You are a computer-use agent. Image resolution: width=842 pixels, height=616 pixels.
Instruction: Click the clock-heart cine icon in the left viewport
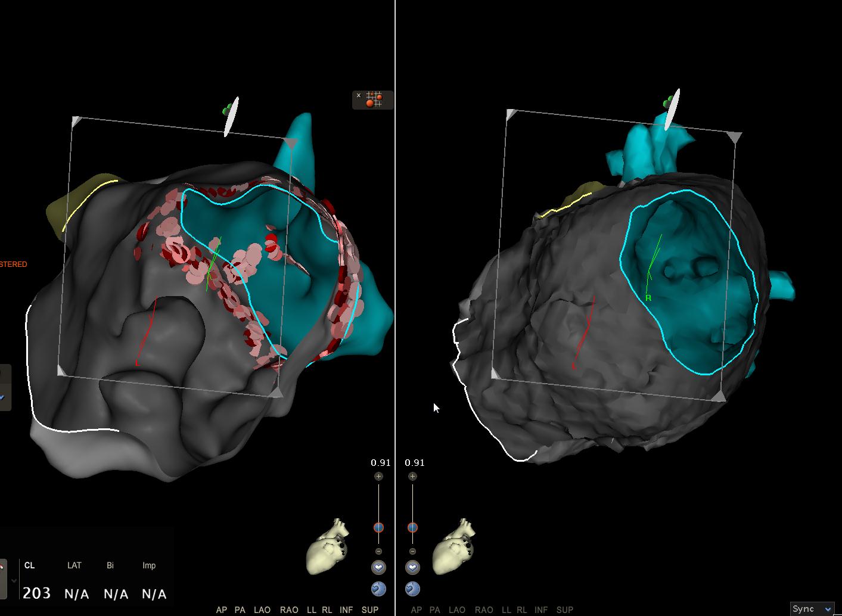380,588
